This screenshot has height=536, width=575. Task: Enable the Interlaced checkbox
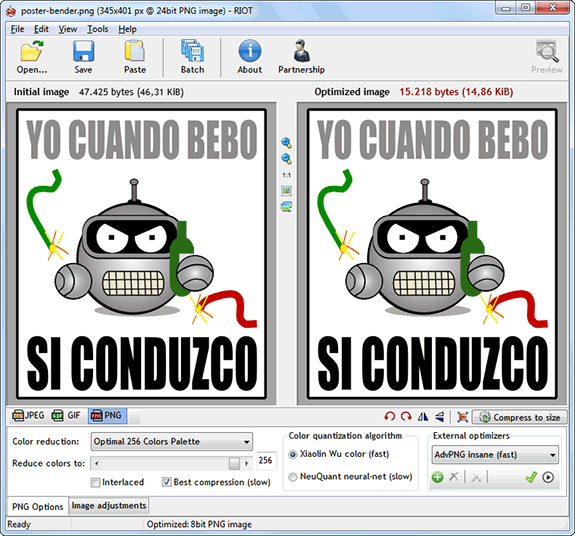(x=95, y=482)
